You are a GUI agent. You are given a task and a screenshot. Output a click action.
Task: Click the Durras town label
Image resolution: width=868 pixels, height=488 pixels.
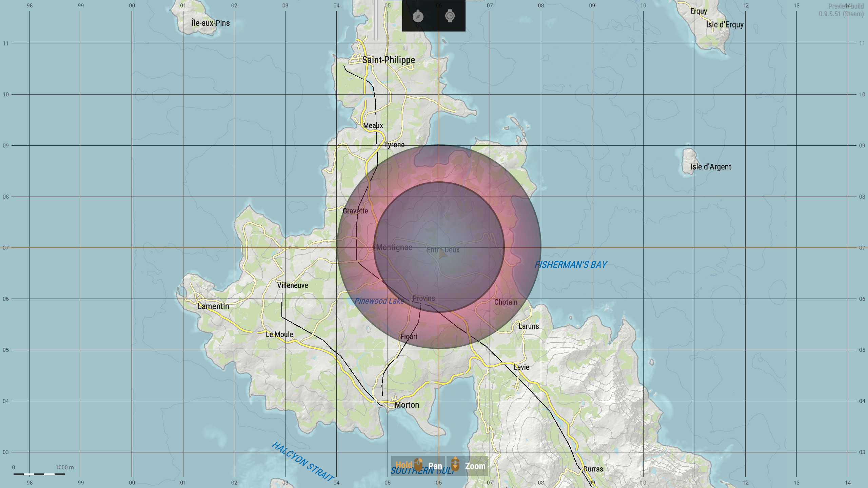tap(593, 469)
